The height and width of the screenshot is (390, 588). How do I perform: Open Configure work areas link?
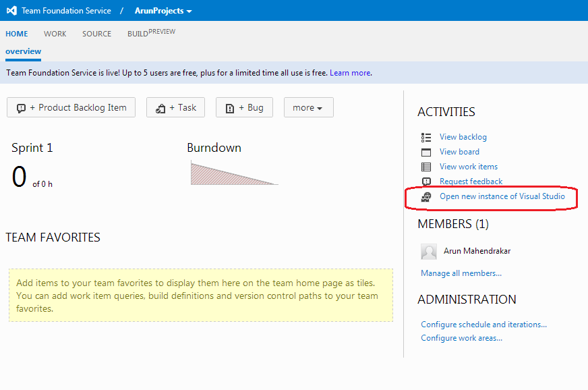(462, 338)
